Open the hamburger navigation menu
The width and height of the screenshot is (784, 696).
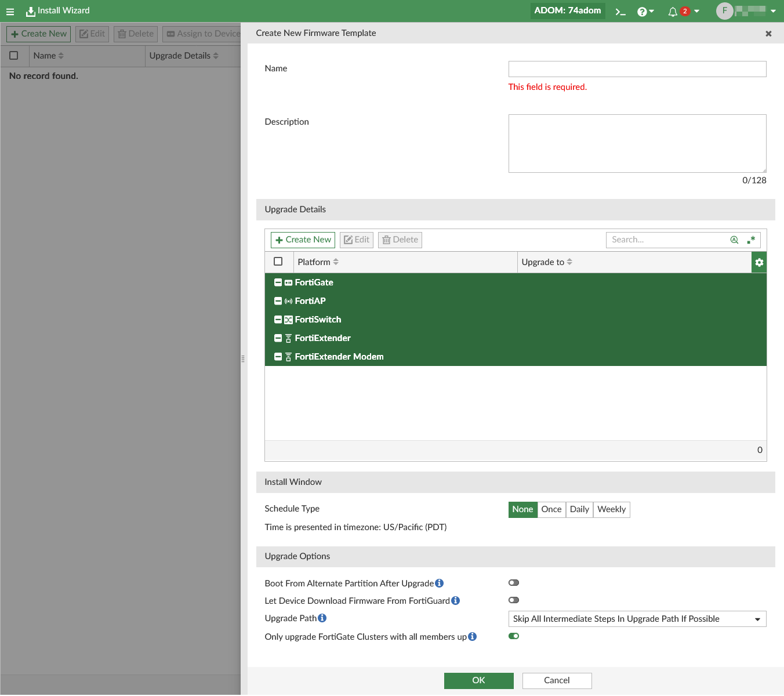(10, 11)
